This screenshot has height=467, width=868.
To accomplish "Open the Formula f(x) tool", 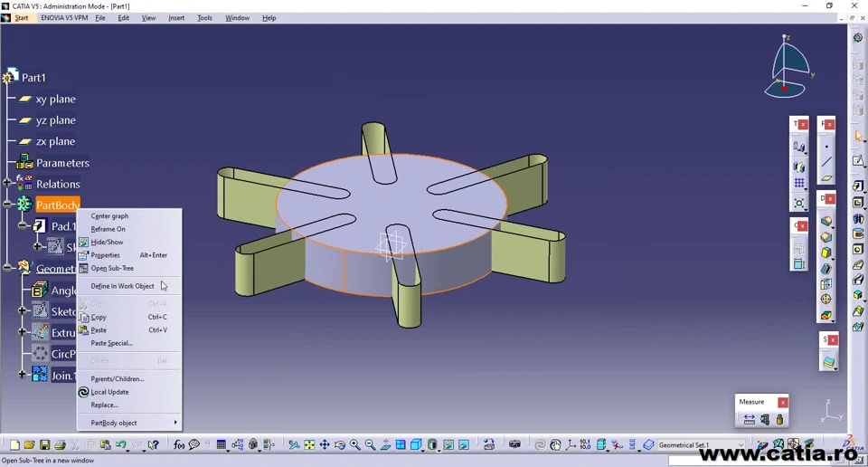I will [x=179, y=445].
